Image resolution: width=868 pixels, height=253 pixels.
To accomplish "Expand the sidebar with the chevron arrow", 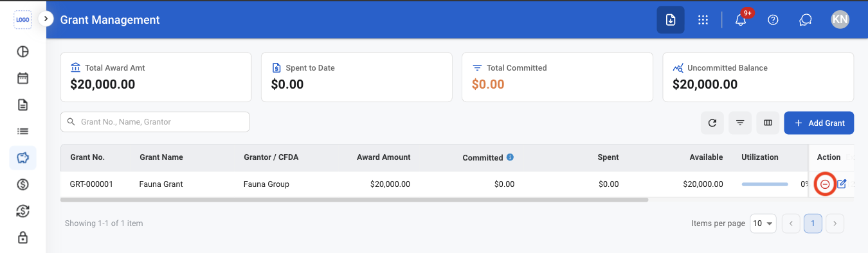I will pyautogui.click(x=46, y=19).
